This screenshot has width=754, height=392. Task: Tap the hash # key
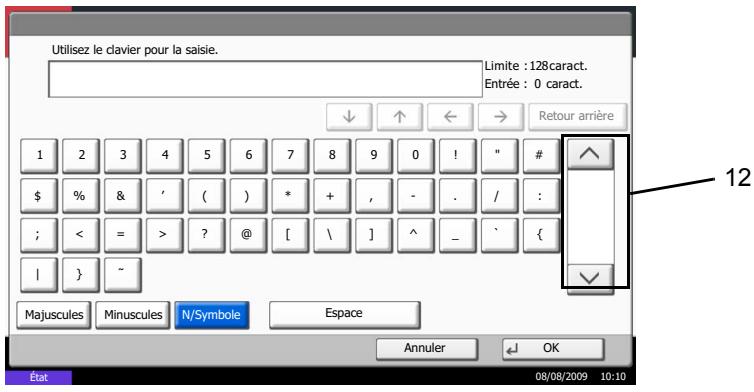point(541,156)
